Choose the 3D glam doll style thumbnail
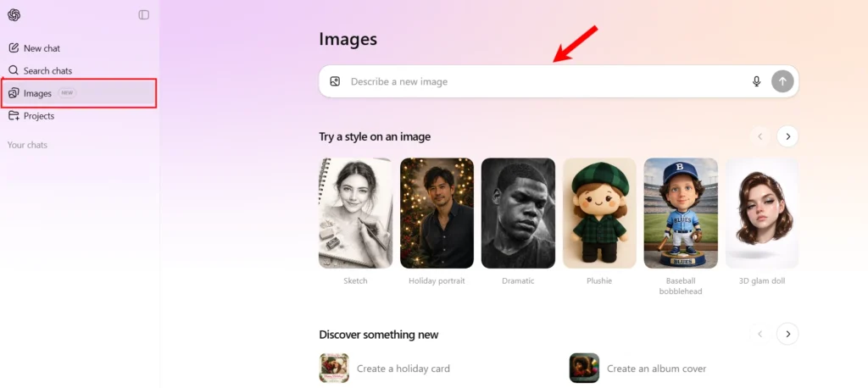The width and height of the screenshot is (868, 388). tap(762, 213)
